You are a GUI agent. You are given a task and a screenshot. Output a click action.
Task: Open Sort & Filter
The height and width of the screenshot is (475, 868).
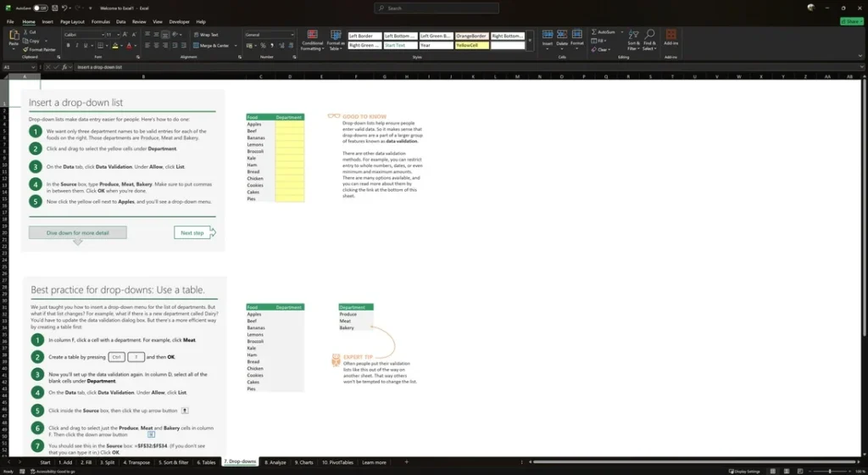pos(633,39)
